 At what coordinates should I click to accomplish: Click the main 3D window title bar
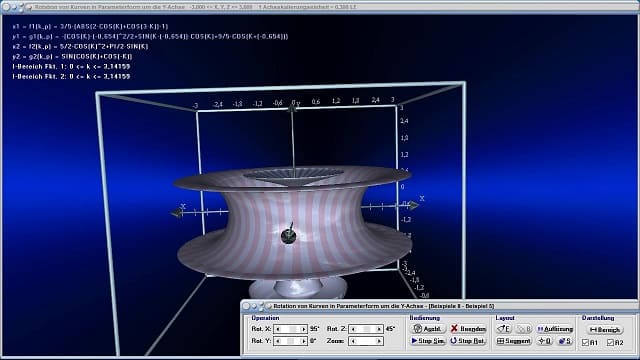click(x=320, y=7)
